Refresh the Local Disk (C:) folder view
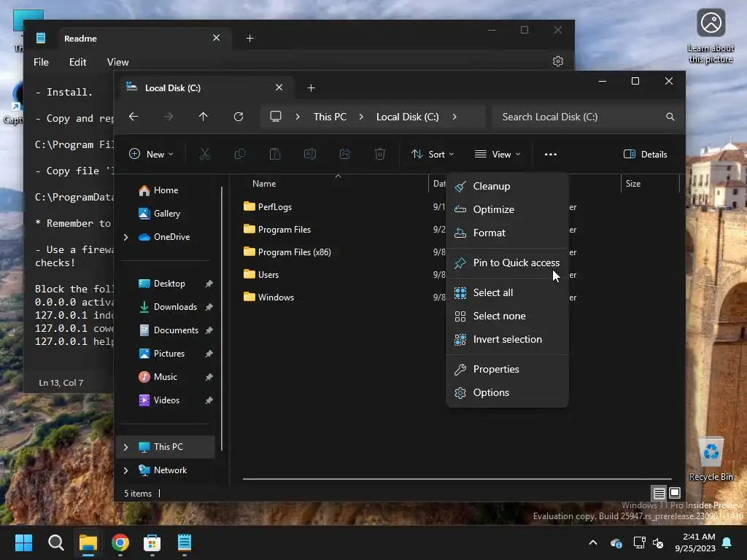747x560 pixels. point(239,117)
